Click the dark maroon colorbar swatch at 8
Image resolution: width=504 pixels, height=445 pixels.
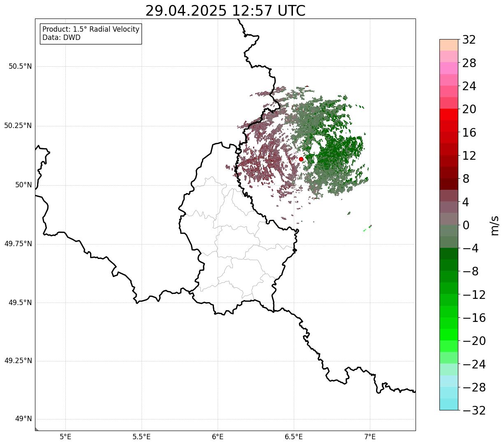tap(449, 184)
